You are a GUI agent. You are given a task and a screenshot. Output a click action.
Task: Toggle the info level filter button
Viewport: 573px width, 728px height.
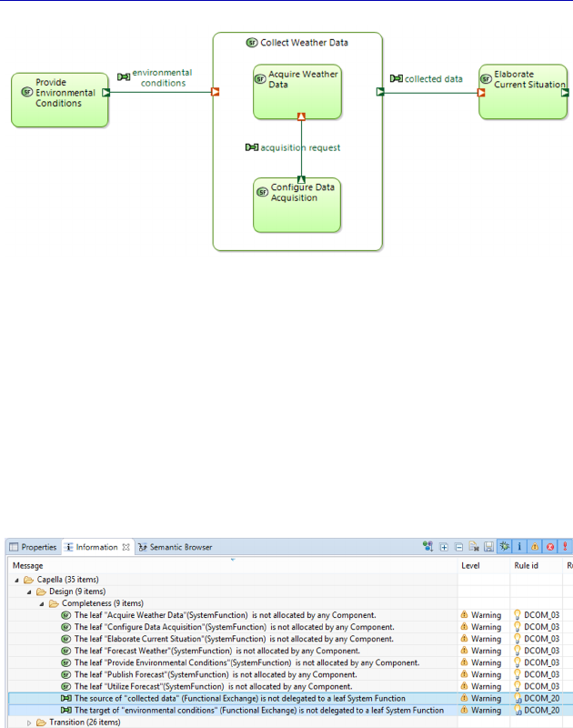click(x=519, y=547)
